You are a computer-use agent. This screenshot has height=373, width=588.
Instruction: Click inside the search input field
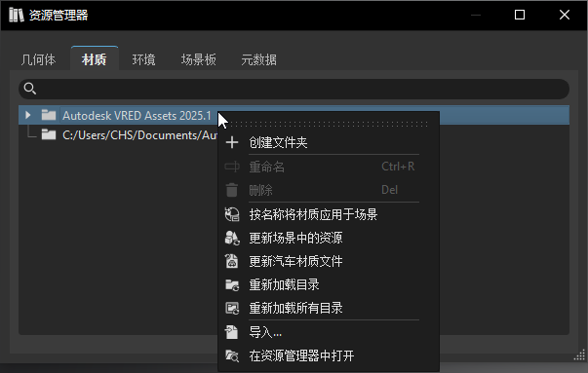[x=294, y=89]
